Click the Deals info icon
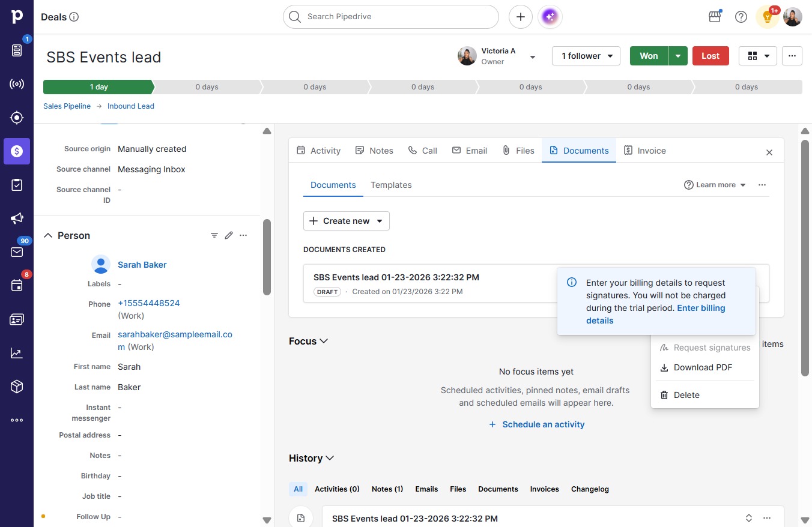 point(74,17)
